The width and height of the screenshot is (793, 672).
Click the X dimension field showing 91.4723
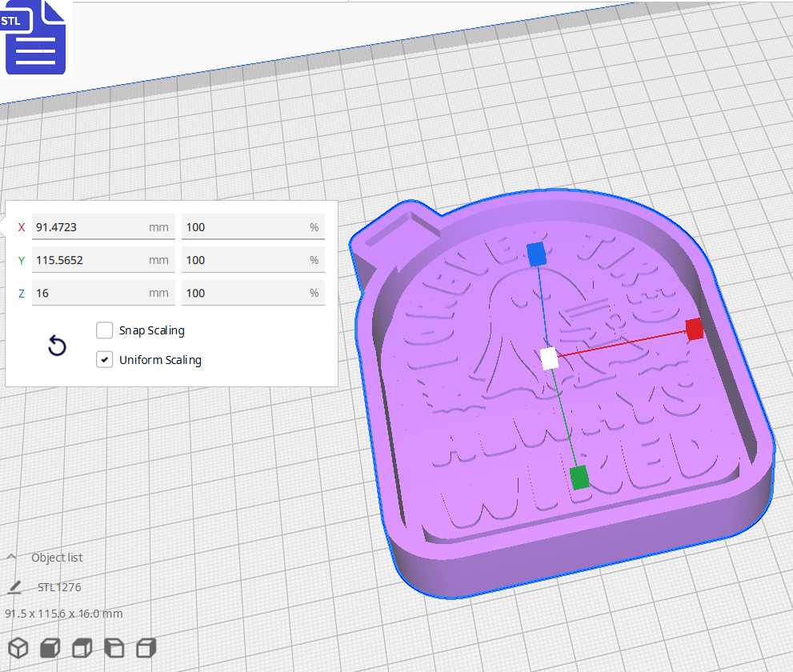tap(102, 226)
